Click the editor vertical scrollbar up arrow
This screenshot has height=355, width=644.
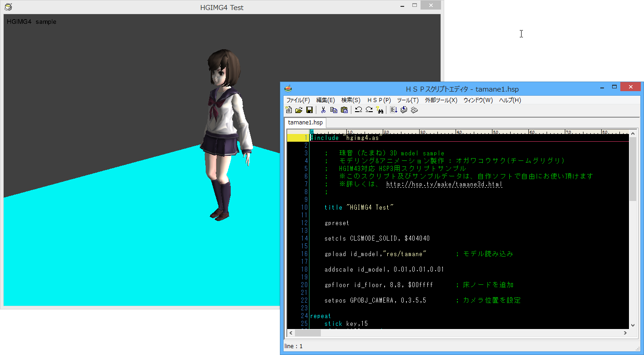(x=633, y=133)
